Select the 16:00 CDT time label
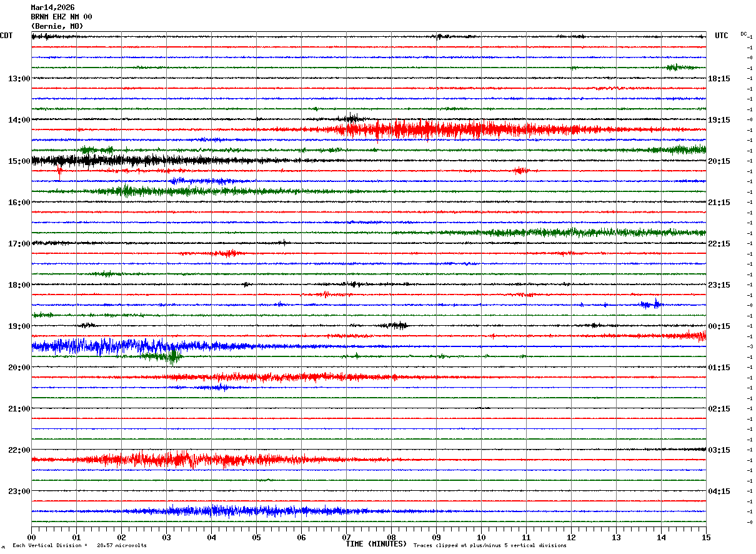Screen dimensions: 756x554 click(19, 203)
